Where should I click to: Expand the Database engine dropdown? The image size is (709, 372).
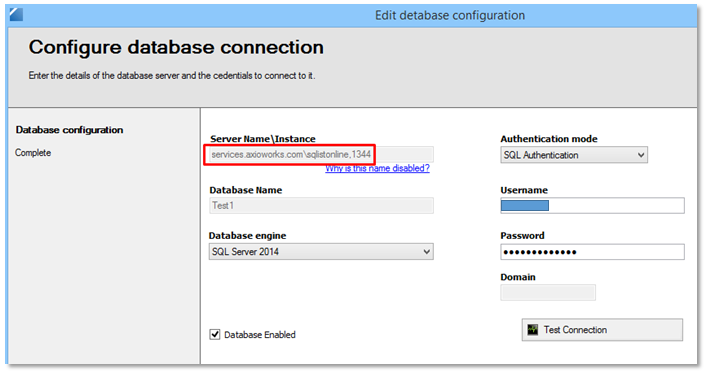click(321, 252)
